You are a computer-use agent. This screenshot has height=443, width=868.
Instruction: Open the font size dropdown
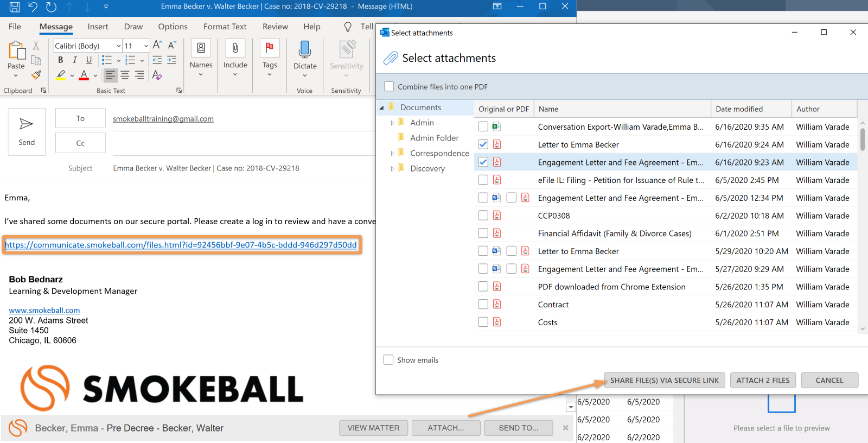[x=146, y=46]
